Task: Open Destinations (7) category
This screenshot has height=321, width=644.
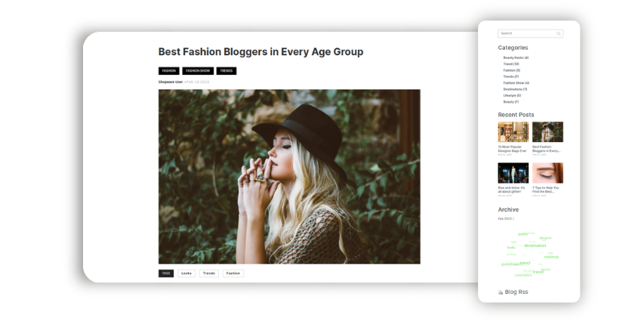Action: pos(515,89)
